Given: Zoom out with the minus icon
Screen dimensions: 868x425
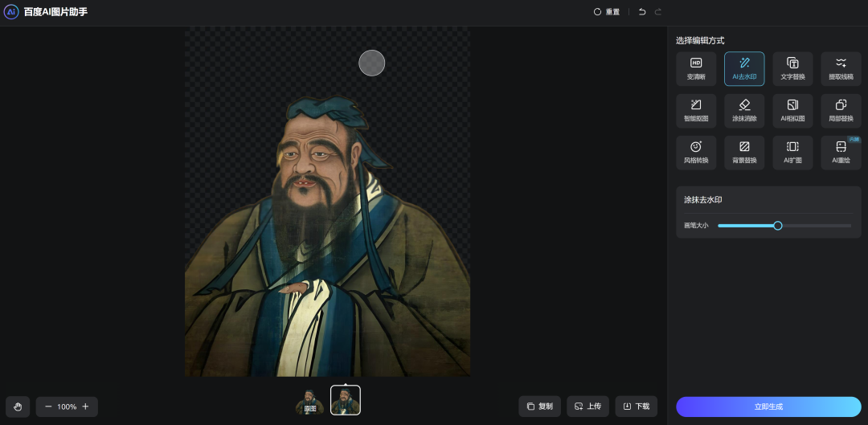Looking at the screenshot, I should 48,407.
